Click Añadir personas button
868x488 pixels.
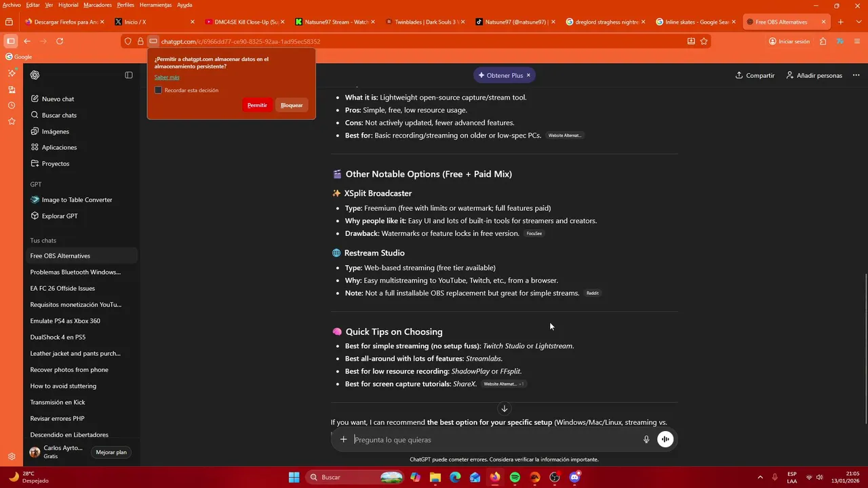click(814, 75)
